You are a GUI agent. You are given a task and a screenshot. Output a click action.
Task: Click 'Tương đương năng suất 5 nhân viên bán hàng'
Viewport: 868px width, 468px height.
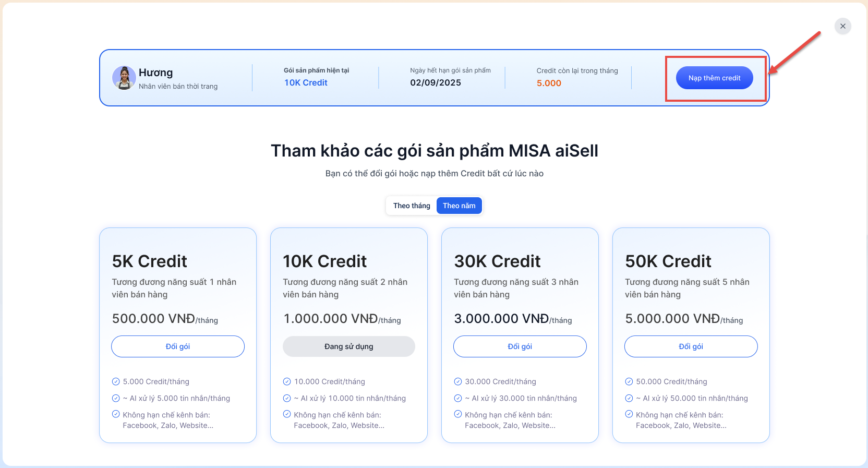coord(688,288)
